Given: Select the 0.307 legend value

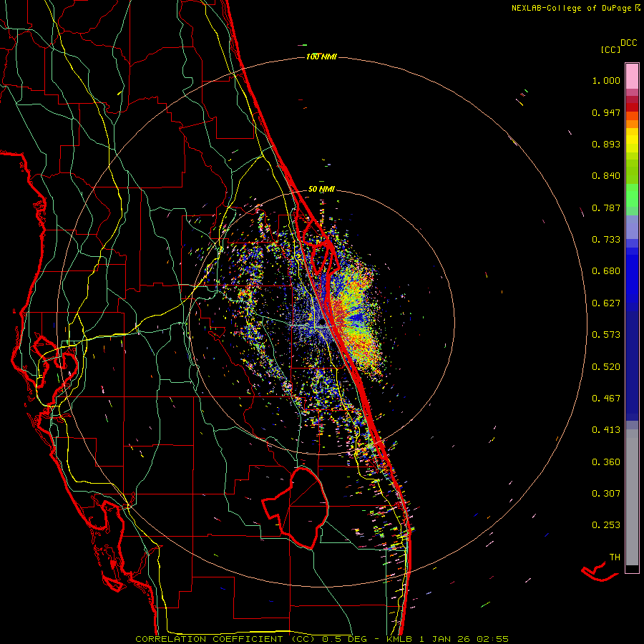Looking at the screenshot, I should (606, 494).
